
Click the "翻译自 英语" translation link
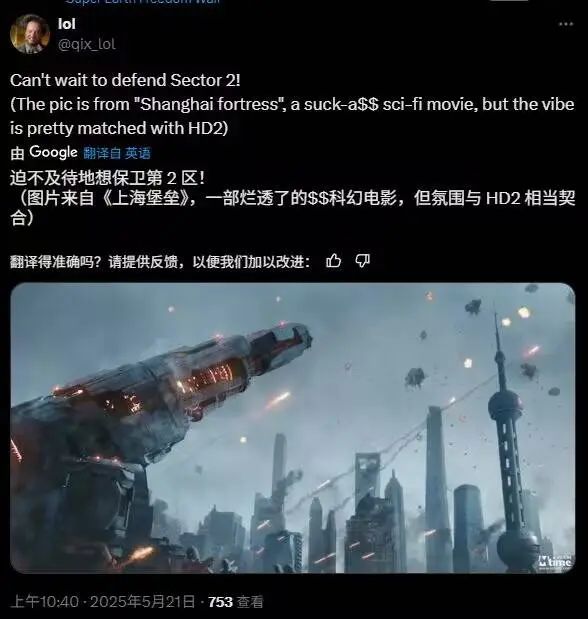click(x=117, y=153)
